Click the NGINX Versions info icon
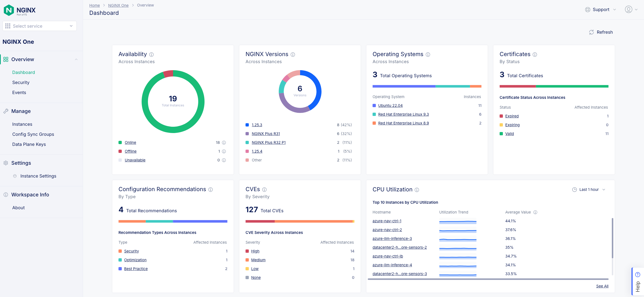Screen dimensions: 644x297 pyautogui.click(x=293, y=55)
